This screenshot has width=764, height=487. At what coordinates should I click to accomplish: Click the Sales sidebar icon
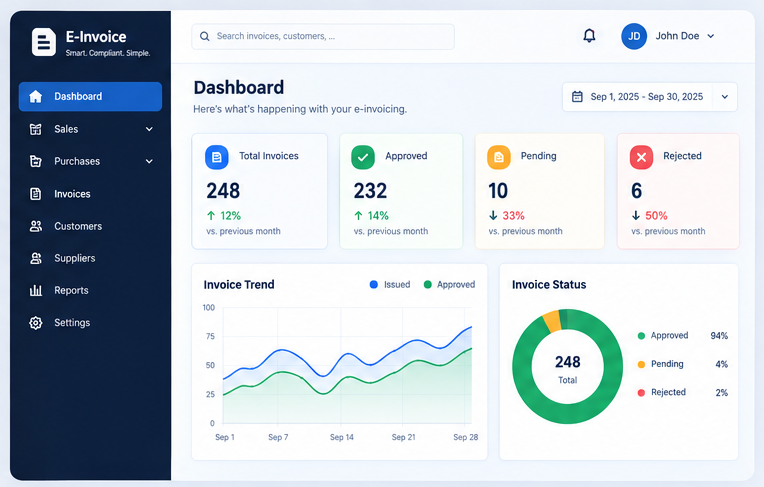coord(36,129)
